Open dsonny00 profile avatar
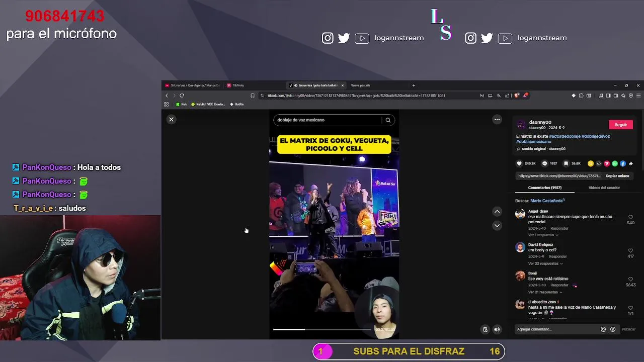The height and width of the screenshot is (362, 644). [x=521, y=124]
